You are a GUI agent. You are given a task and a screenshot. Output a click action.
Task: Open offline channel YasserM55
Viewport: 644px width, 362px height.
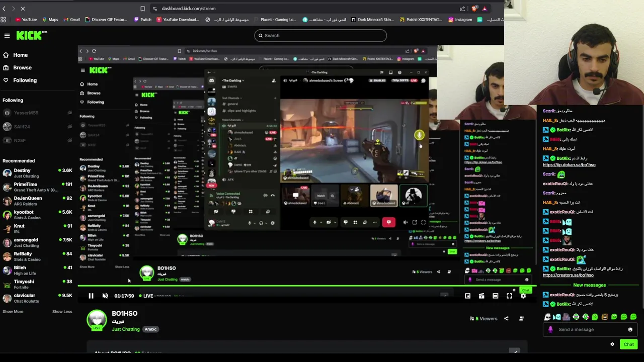tap(38, 113)
